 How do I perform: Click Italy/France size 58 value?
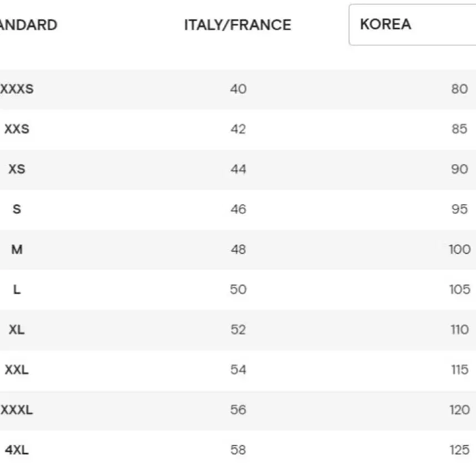[238, 450]
